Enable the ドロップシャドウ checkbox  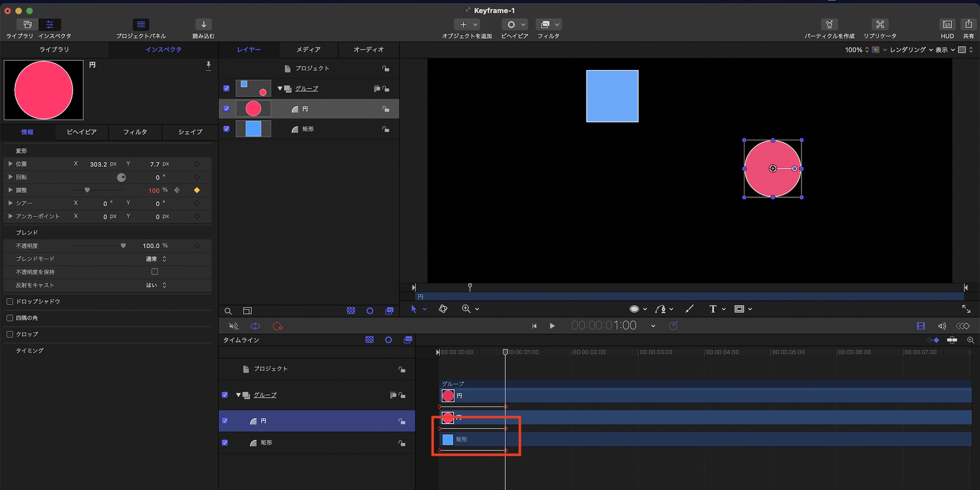(10, 302)
